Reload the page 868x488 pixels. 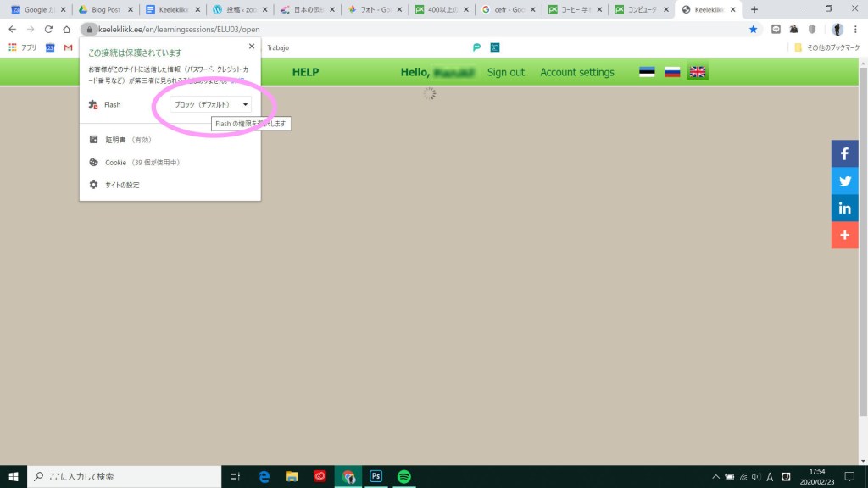click(x=48, y=29)
